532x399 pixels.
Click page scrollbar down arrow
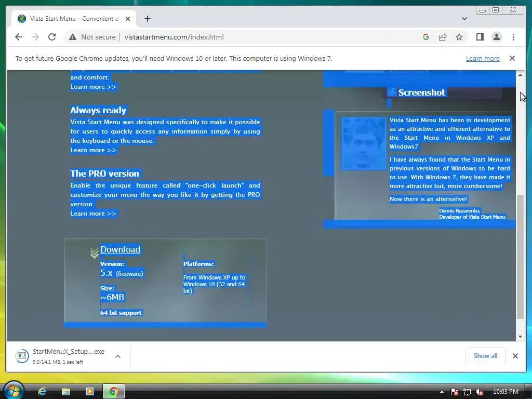pos(520,337)
